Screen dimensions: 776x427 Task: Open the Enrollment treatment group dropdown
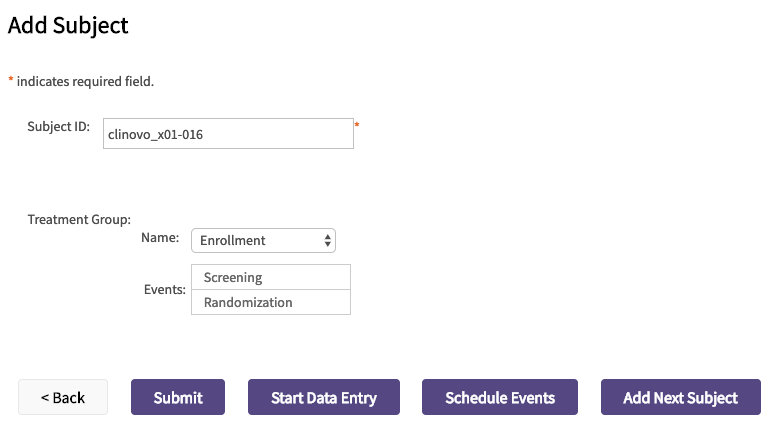pyautogui.click(x=262, y=240)
